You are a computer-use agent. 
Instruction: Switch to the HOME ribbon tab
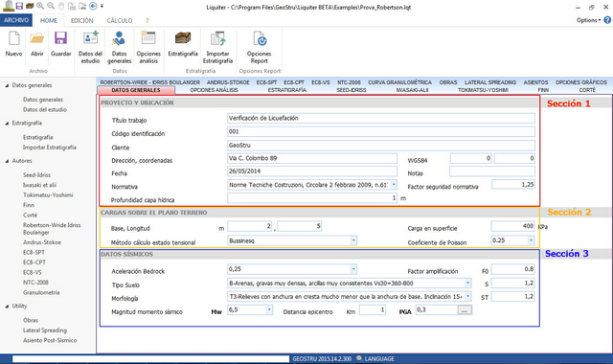[49, 20]
